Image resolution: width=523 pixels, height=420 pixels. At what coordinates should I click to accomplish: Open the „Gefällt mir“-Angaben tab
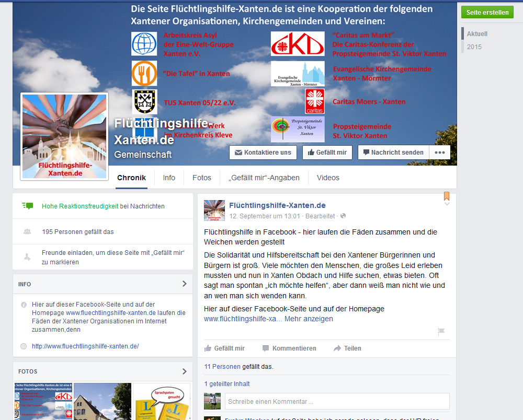[264, 178]
